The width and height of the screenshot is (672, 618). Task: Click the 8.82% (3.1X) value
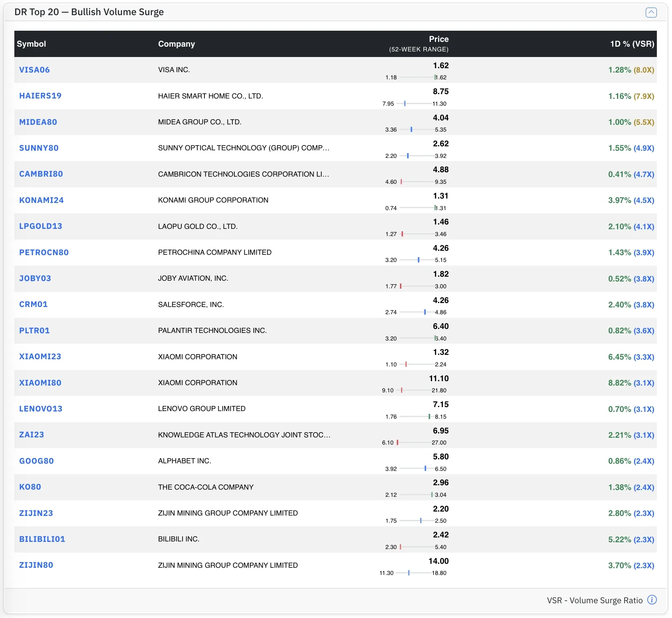pos(631,383)
